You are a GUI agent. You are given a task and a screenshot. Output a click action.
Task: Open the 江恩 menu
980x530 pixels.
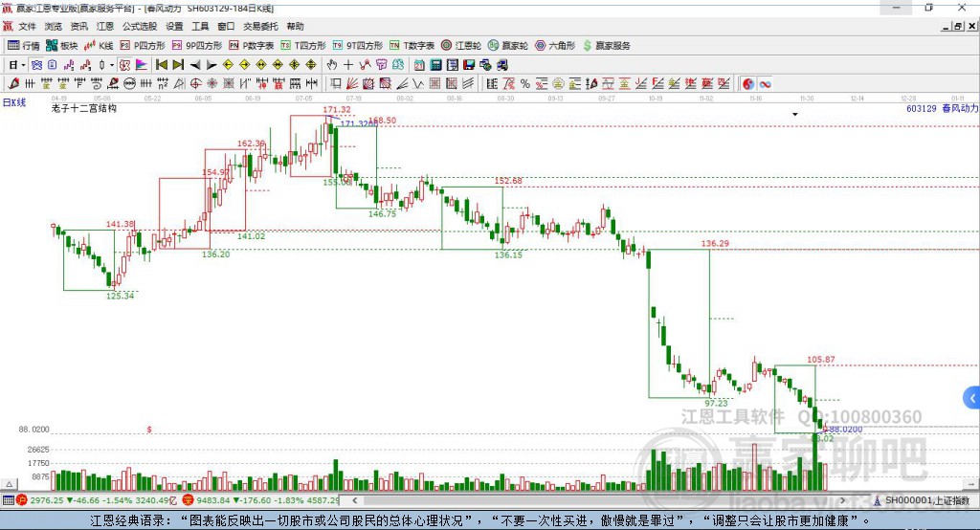105,26
